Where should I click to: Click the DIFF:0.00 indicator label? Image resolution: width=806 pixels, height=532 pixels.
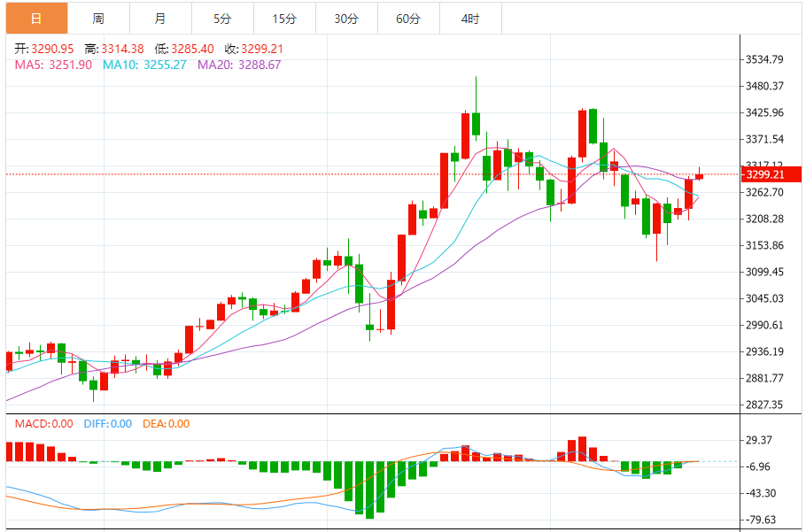[108, 424]
